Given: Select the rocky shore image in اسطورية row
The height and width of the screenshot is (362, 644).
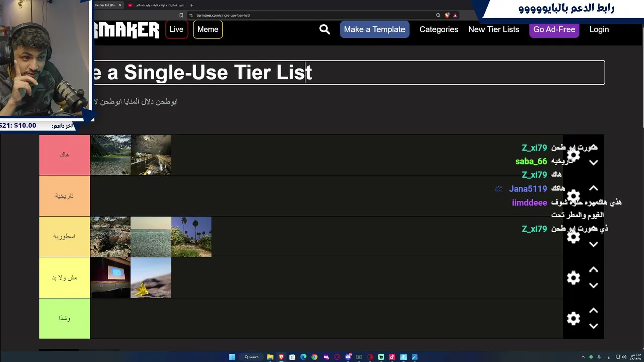Looking at the screenshot, I should 110,237.
